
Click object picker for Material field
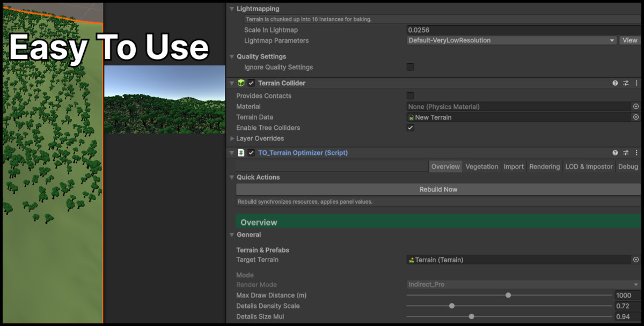pyautogui.click(x=636, y=107)
